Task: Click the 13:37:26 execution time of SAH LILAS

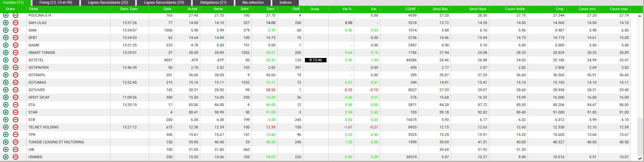Action: click(x=129, y=23)
